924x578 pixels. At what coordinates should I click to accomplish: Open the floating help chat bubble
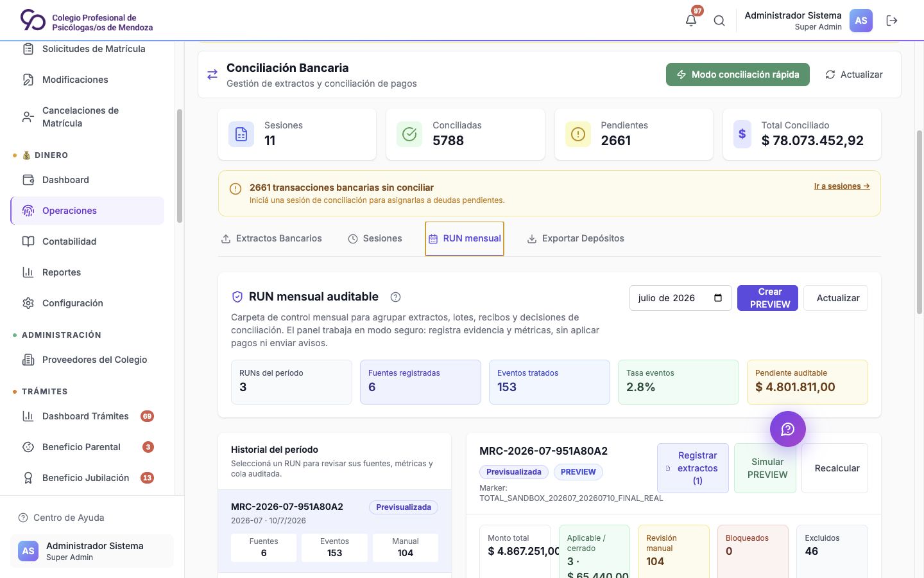point(788,429)
